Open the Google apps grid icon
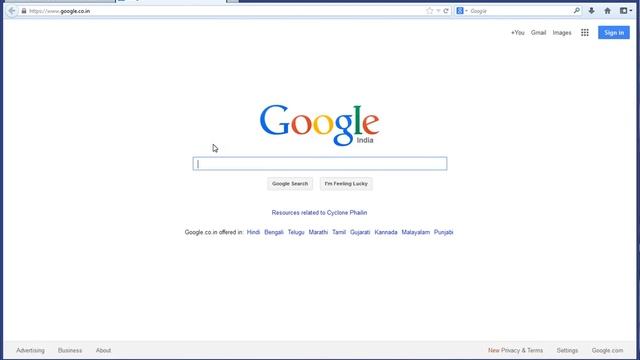 pos(585,33)
